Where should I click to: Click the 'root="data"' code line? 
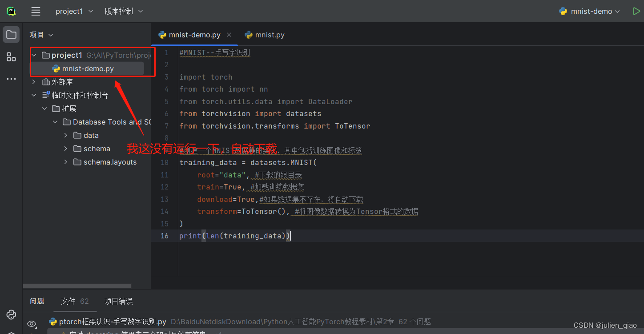250,175
